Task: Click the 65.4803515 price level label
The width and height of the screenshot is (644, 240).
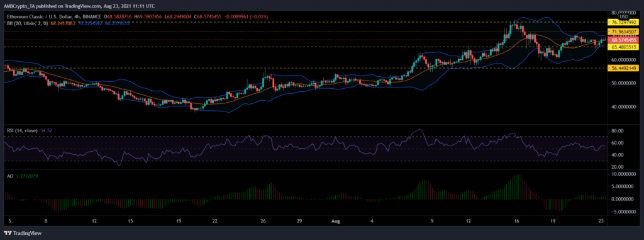Action: point(624,47)
